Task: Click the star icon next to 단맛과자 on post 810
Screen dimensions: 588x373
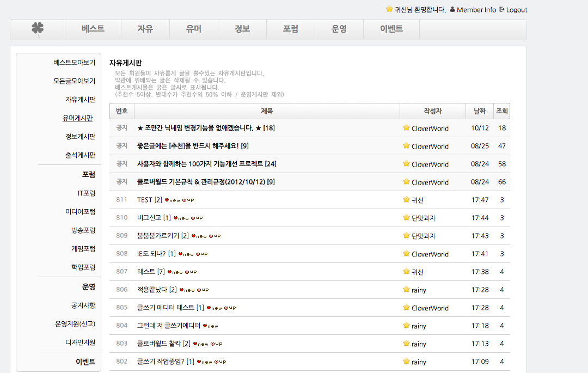Action: click(x=406, y=218)
